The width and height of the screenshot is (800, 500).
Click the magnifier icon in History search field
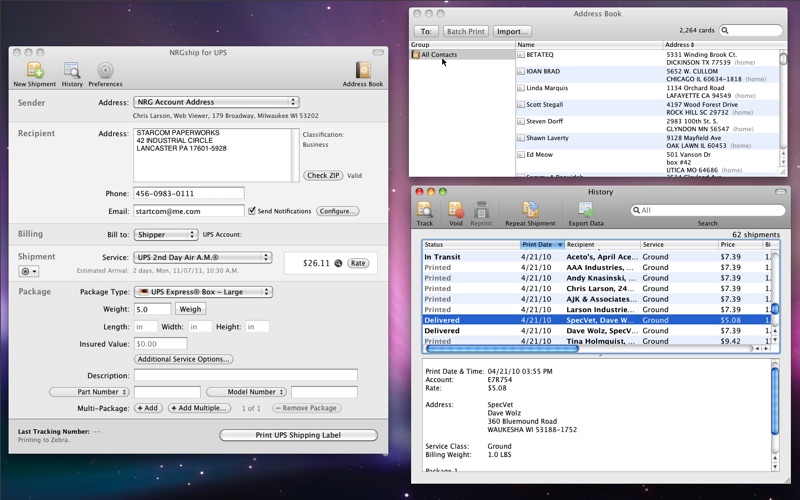pyautogui.click(x=636, y=210)
